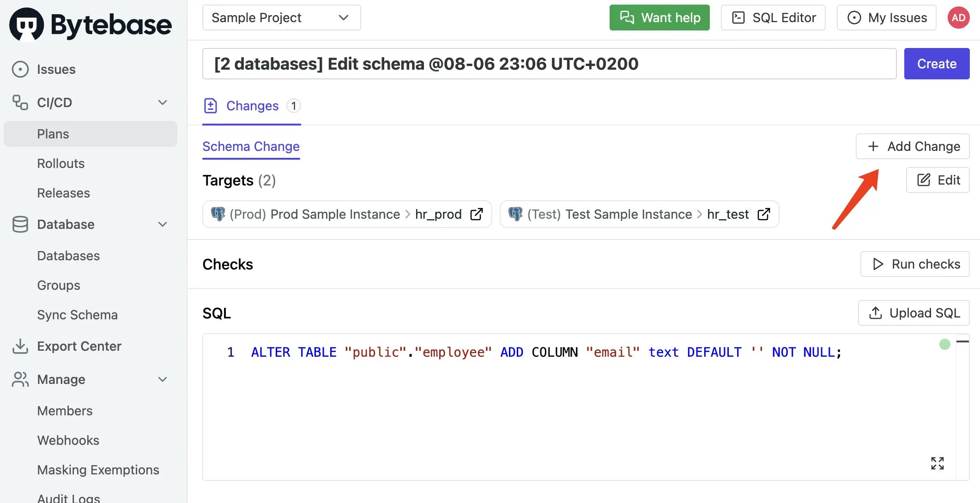Click the Add Change button

pyautogui.click(x=913, y=146)
